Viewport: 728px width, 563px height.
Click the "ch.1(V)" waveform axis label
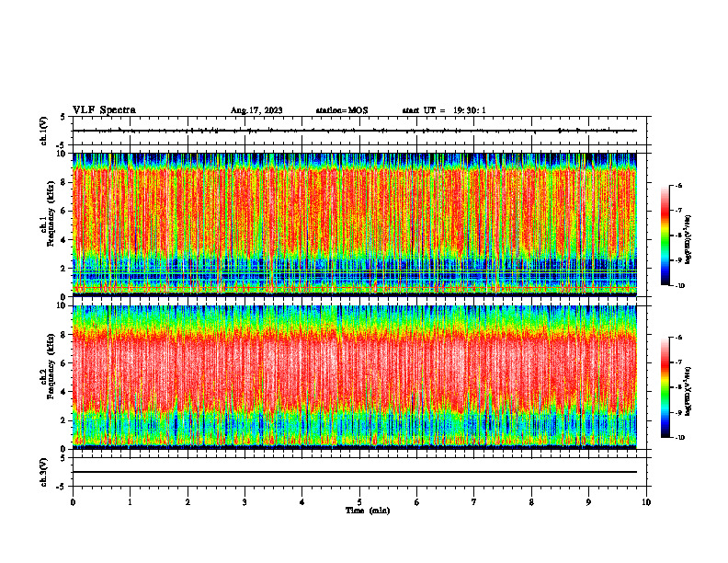pyautogui.click(x=43, y=131)
